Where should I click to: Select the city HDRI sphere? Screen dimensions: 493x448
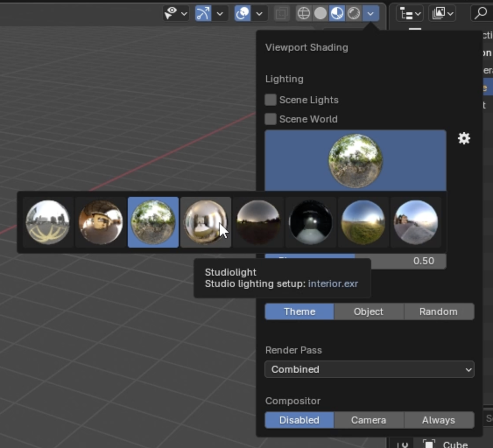click(48, 222)
